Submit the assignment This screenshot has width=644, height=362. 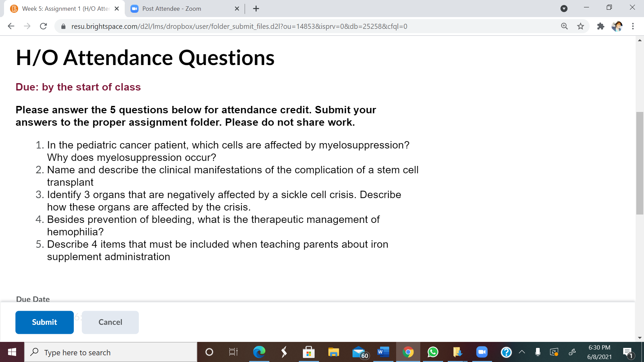tap(45, 322)
